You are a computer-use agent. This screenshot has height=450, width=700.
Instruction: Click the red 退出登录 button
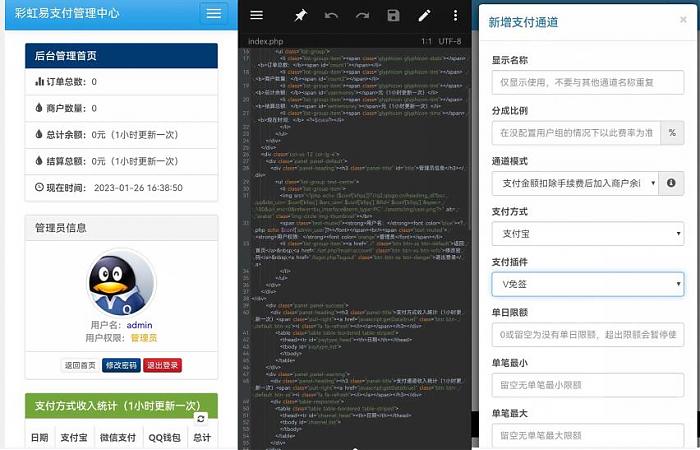tap(163, 365)
